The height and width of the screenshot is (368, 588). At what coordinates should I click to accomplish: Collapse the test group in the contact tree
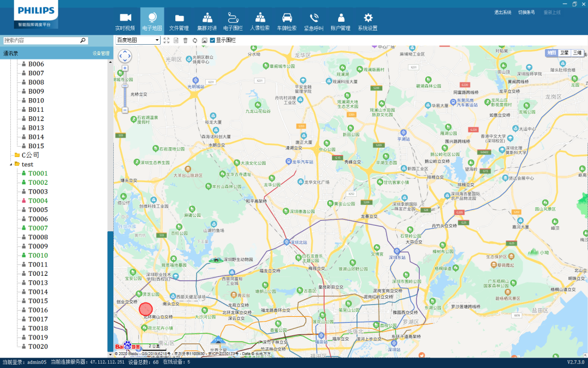(x=11, y=165)
